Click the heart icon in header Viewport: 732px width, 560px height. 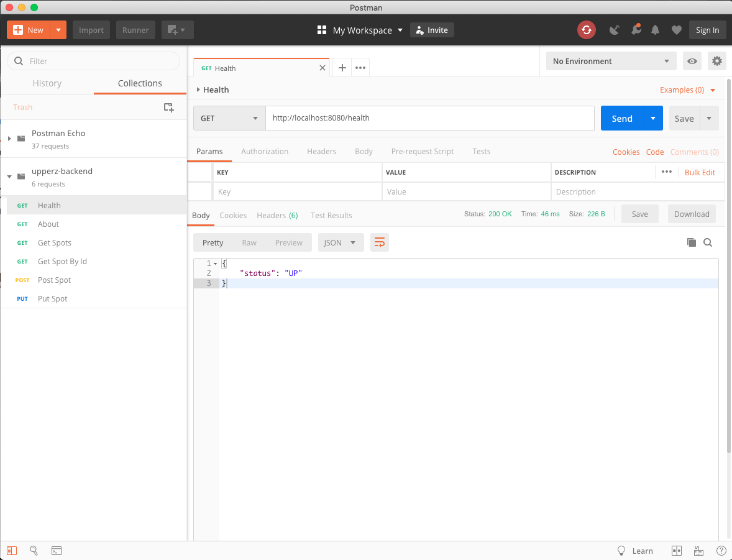(x=677, y=30)
